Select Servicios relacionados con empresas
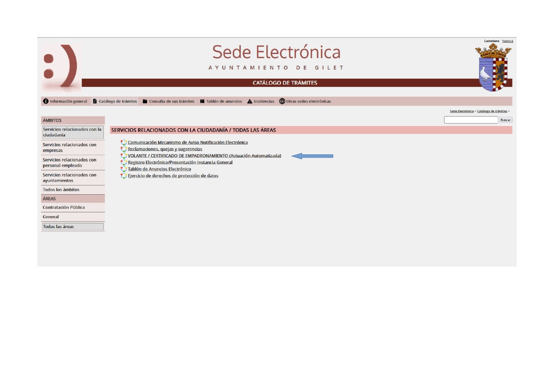The width and height of the screenshot is (554, 392). tap(69, 148)
